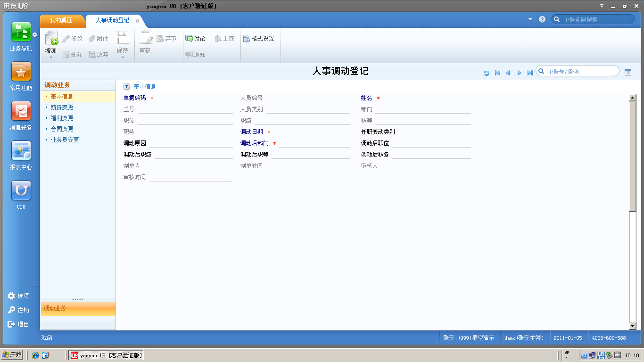The height and width of the screenshot is (362, 644).
Task: Go to the last record arrow
Action: pos(530,73)
